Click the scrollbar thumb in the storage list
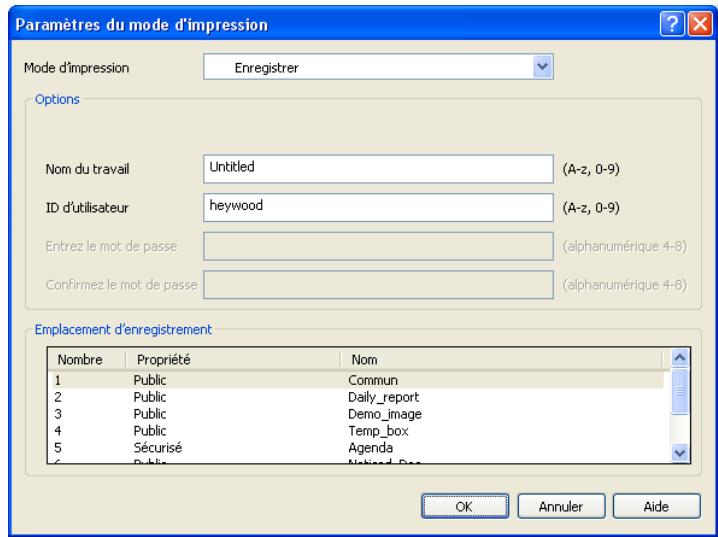This screenshot has width=718, height=537. pos(680,391)
